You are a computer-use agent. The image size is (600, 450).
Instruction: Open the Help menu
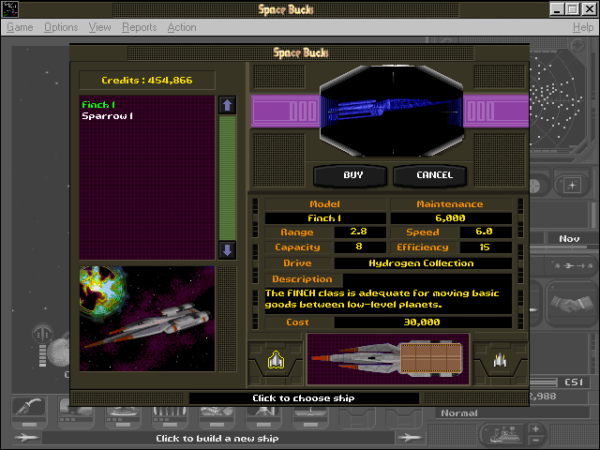(582, 27)
